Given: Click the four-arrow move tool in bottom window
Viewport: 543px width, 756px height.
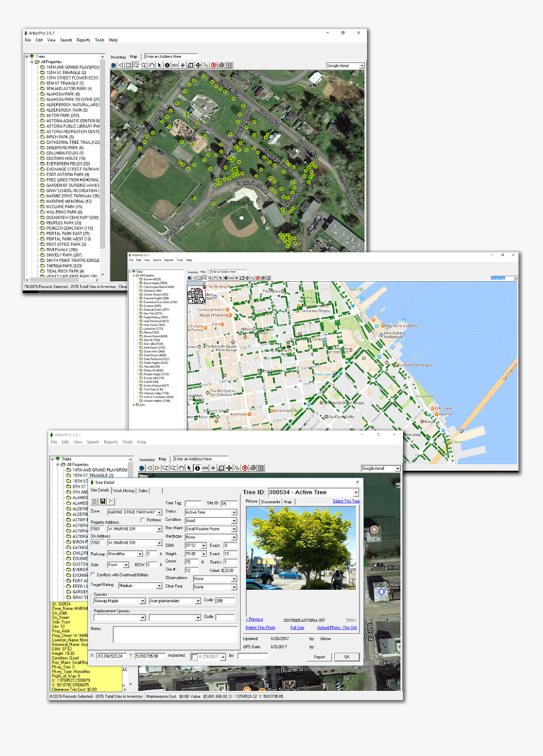Looking at the screenshot, I should 229,468.
